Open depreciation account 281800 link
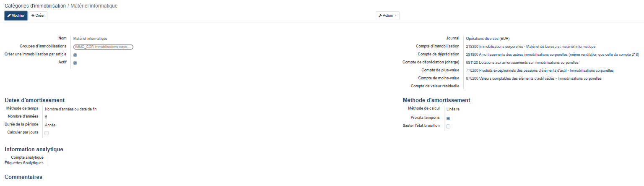644x186 pixels. coord(552,55)
